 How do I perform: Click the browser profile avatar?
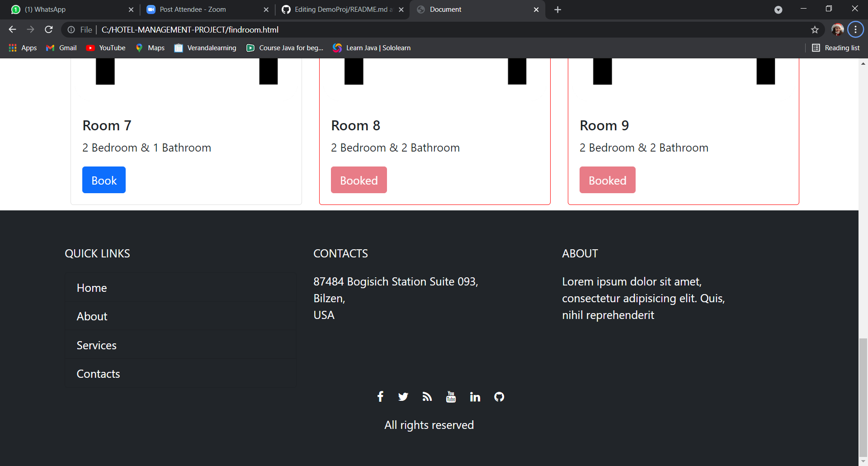(838, 29)
